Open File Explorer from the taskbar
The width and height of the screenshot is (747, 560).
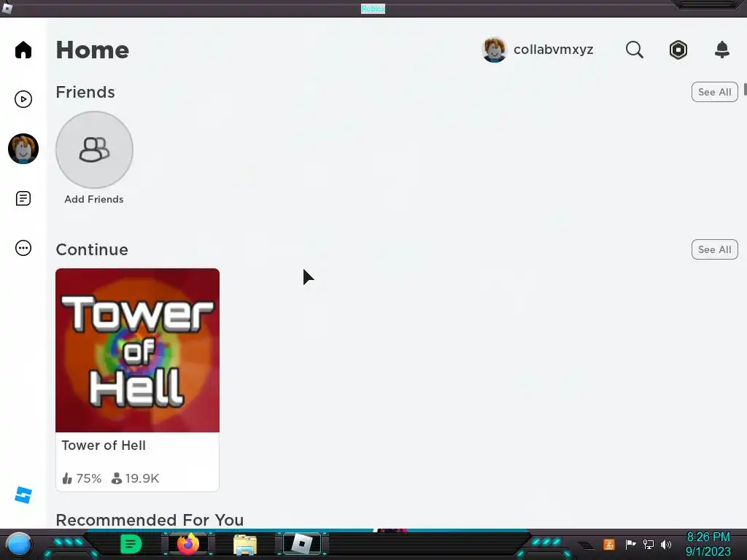point(245,545)
